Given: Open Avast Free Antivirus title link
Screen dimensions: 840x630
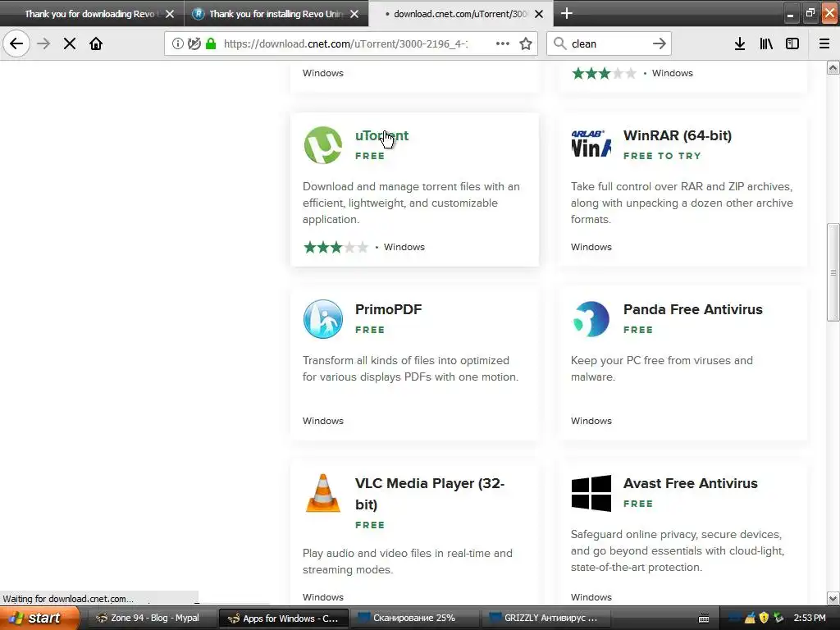Looking at the screenshot, I should (x=690, y=483).
